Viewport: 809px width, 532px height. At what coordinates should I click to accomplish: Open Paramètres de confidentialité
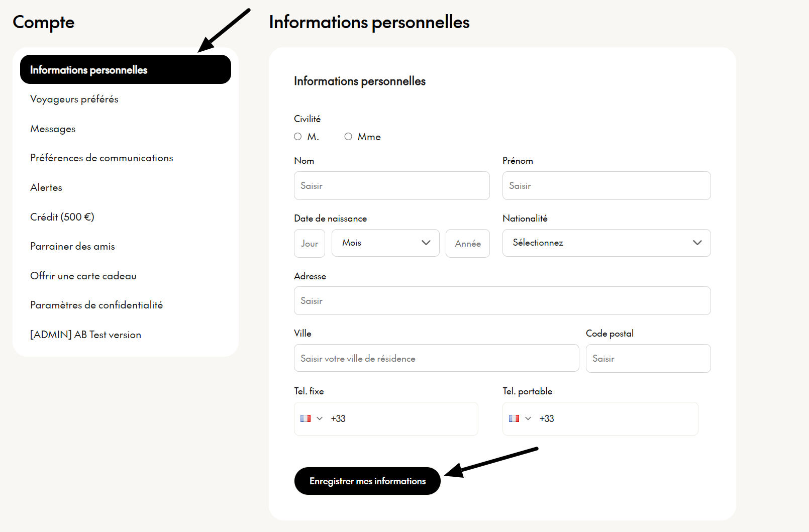[x=96, y=305]
